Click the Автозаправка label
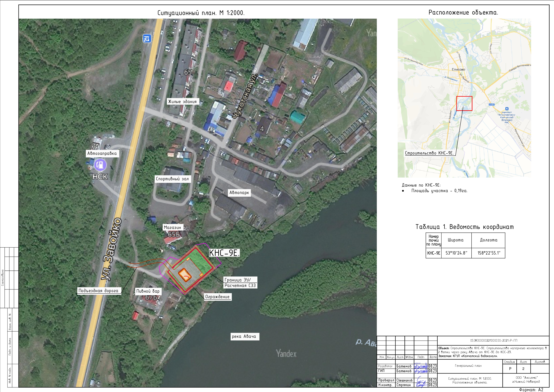 [x=102, y=154]
